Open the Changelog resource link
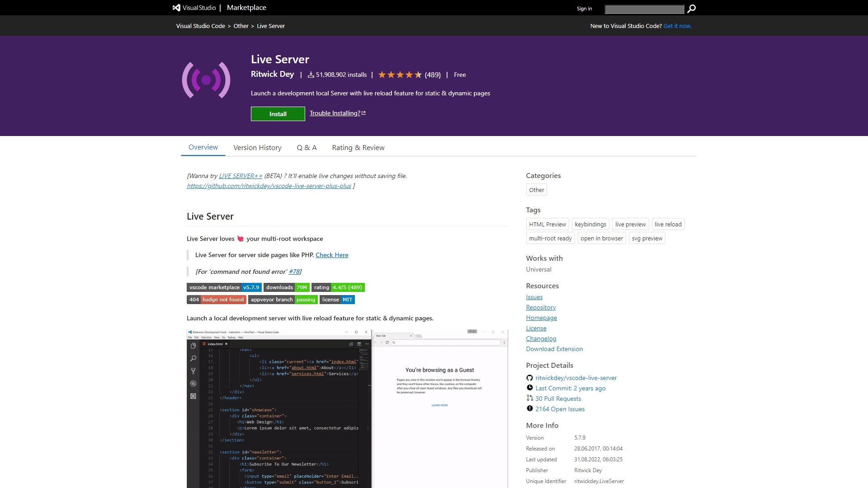868x488 pixels. (x=541, y=338)
